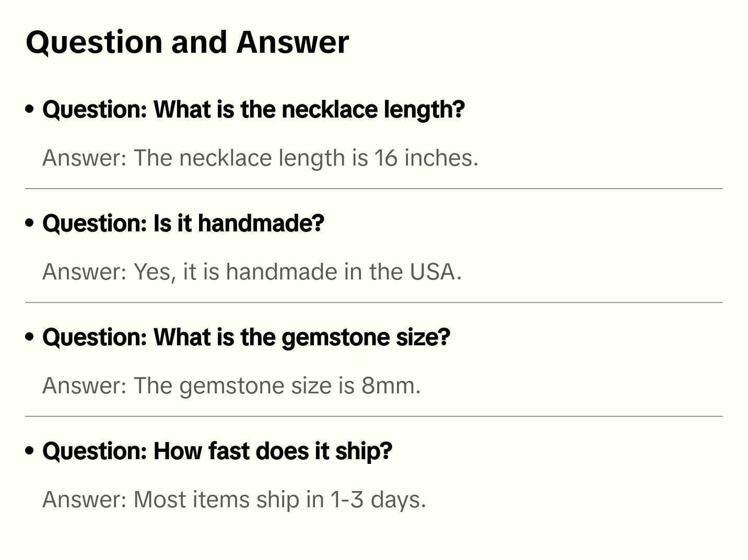Image resolution: width=748 pixels, height=560 pixels.
Task: Click the answer about handmade in USA
Action: click(x=252, y=272)
